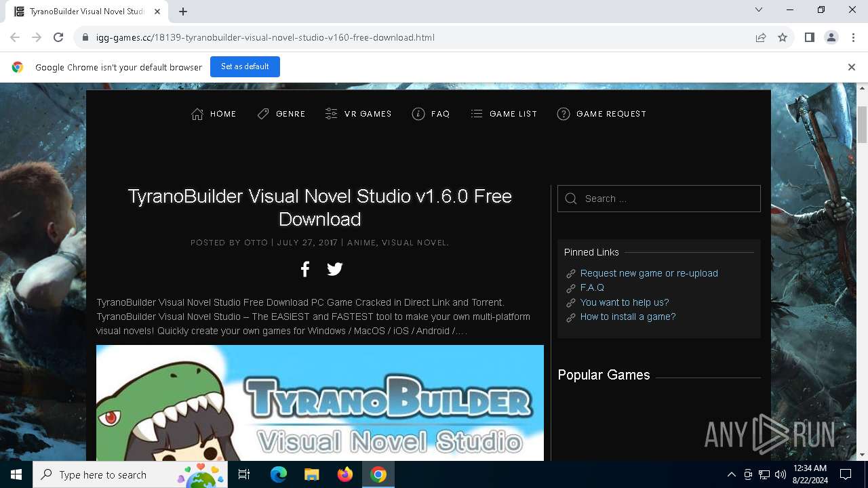868x488 pixels.
Task: Open the FAQ menu item
Action: click(x=431, y=114)
